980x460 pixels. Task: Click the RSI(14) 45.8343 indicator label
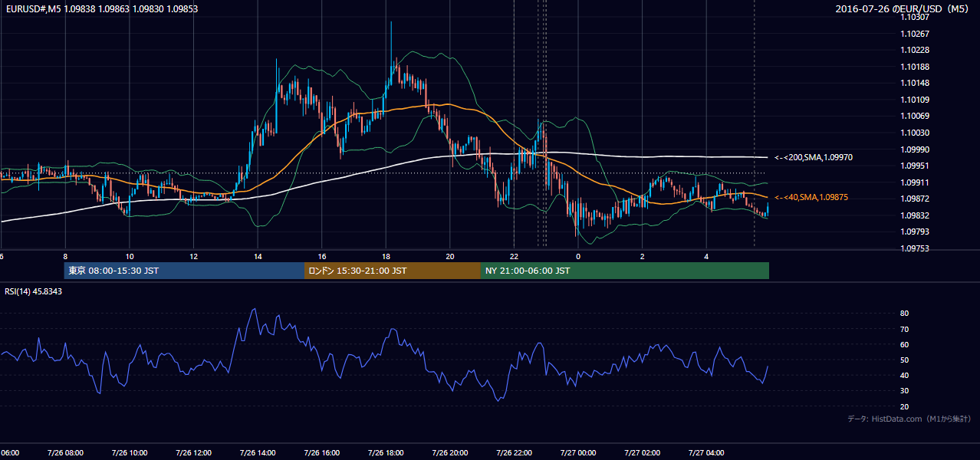[34, 291]
